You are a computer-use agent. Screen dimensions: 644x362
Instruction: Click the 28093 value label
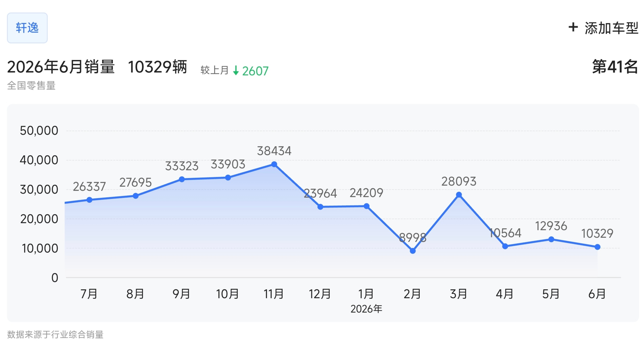coord(459,181)
